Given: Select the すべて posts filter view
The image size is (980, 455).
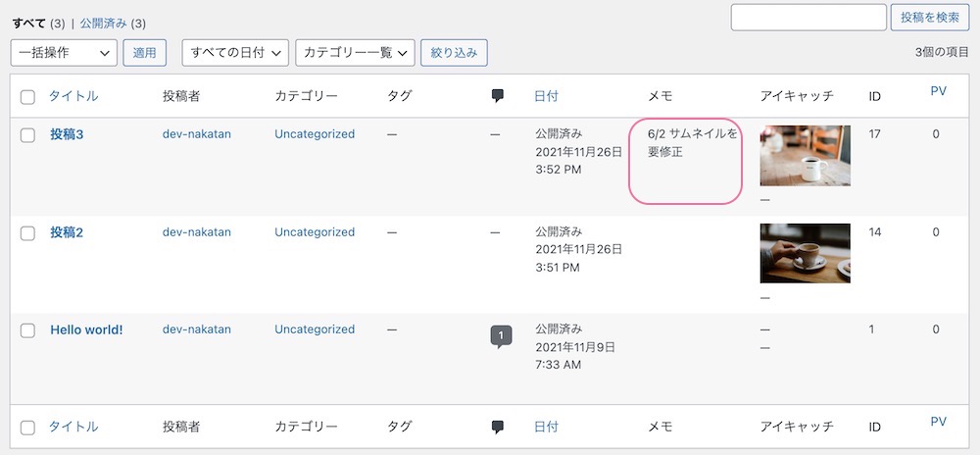Looking at the screenshot, I should pyautogui.click(x=28, y=24).
